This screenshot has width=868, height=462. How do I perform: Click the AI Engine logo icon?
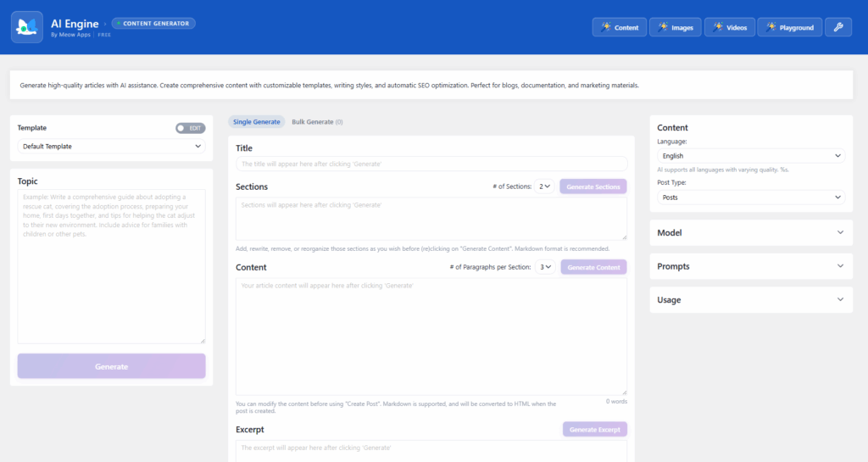(x=27, y=27)
